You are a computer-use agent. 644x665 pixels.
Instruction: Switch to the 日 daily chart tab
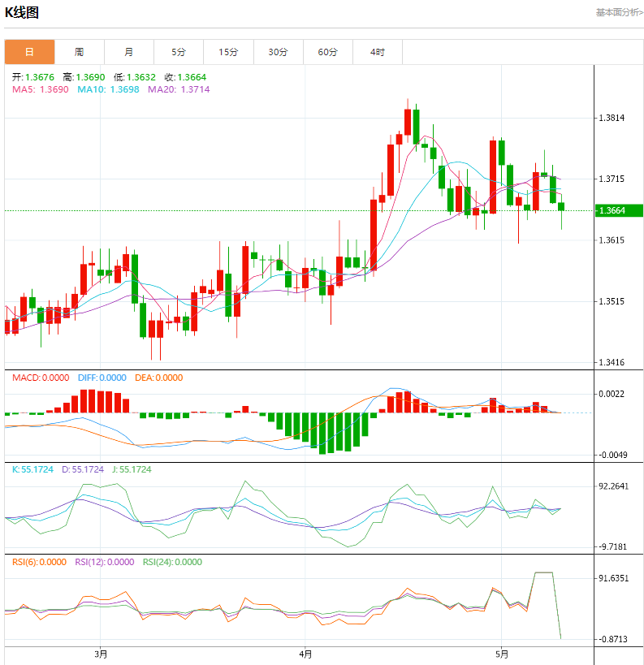[x=29, y=52]
